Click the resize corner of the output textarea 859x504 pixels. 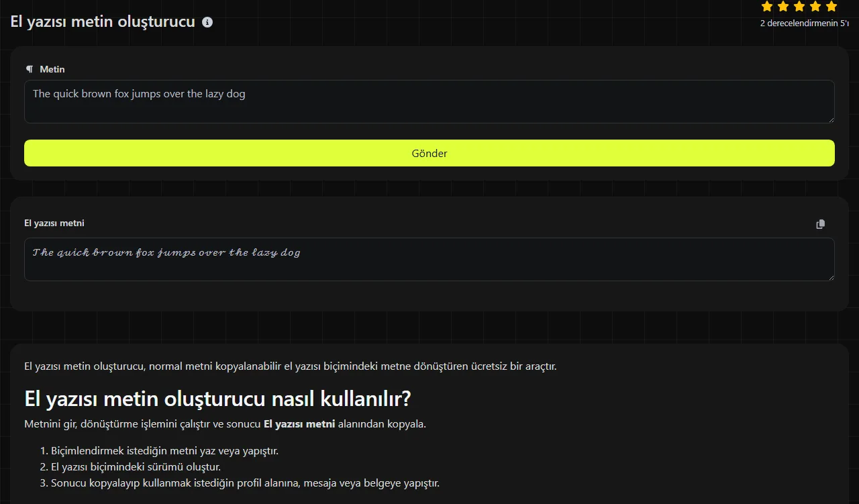coord(830,276)
